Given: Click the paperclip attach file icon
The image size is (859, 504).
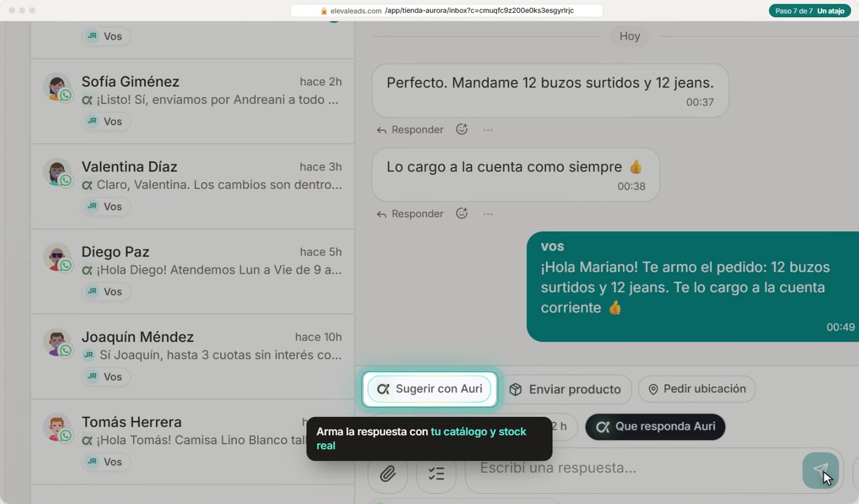Looking at the screenshot, I should pos(387,473).
